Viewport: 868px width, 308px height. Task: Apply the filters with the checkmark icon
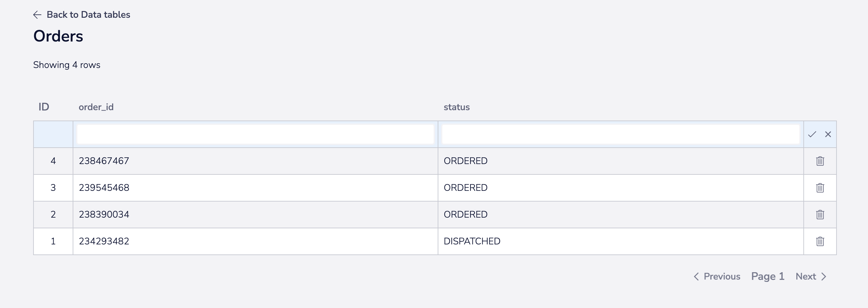coord(812,134)
